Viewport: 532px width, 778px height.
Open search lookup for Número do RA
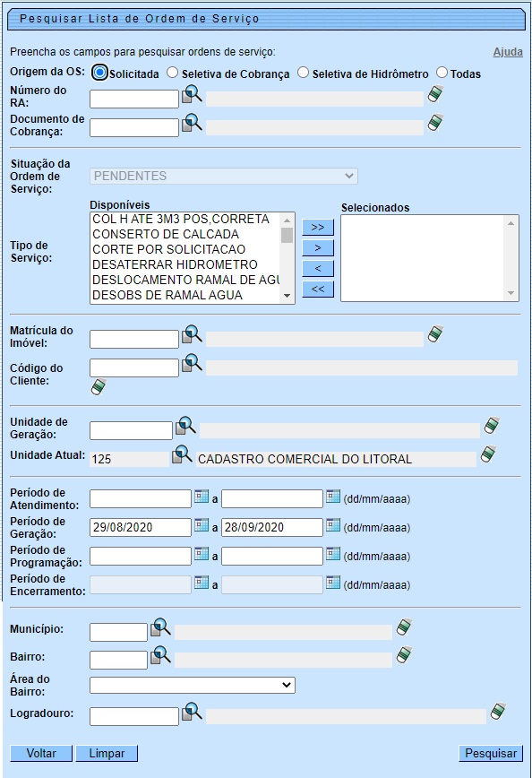(x=192, y=94)
